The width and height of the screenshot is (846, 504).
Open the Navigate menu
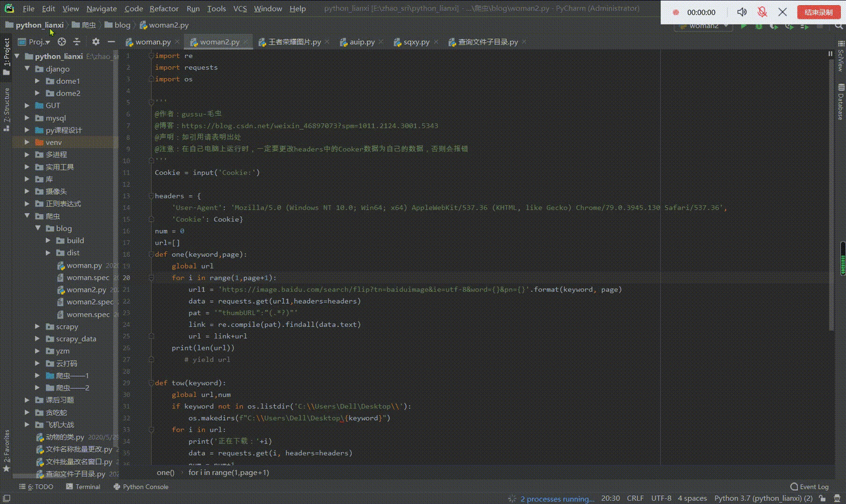[101, 9]
